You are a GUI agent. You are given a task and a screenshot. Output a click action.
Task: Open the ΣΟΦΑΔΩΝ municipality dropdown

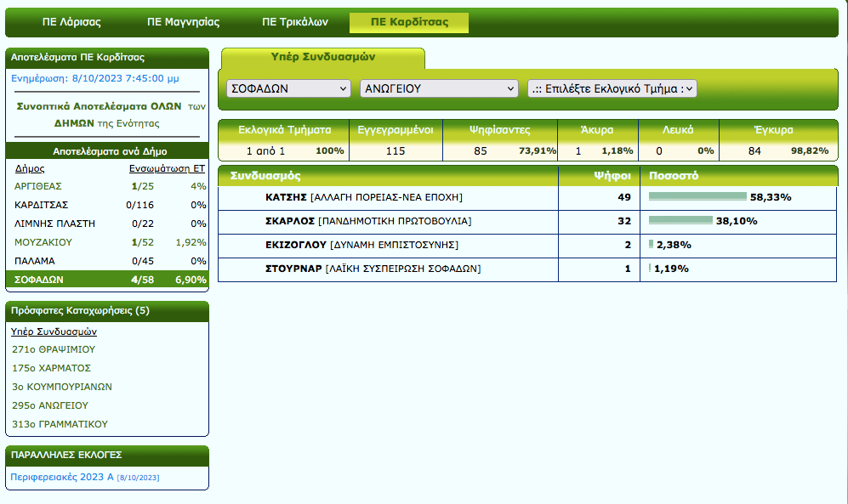coord(288,88)
